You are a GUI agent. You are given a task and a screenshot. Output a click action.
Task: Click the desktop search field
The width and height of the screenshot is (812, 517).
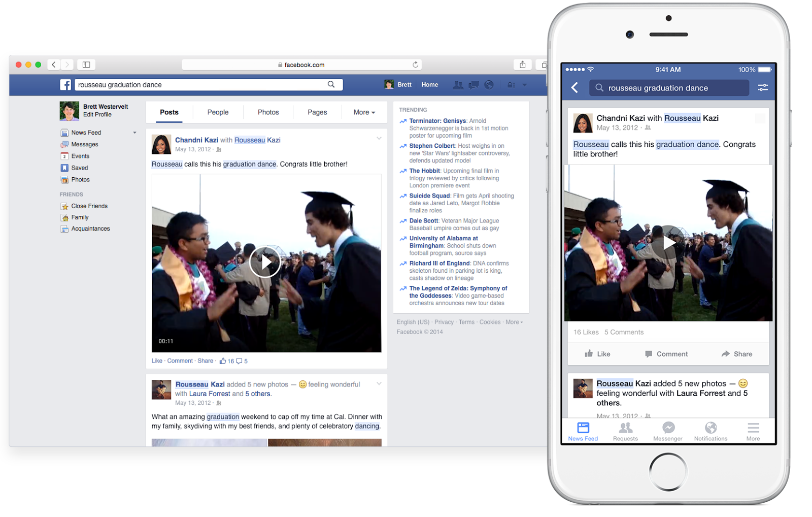click(209, 85)
